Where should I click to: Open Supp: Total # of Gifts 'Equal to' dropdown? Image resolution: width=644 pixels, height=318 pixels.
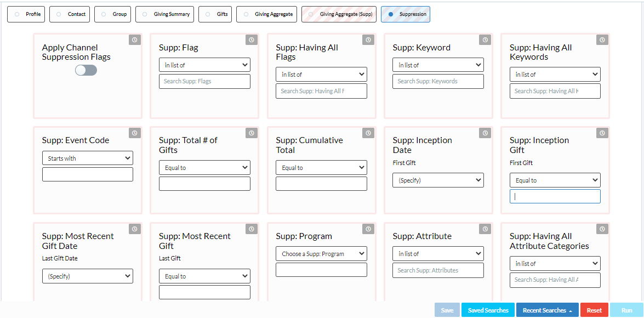point(204,168)
